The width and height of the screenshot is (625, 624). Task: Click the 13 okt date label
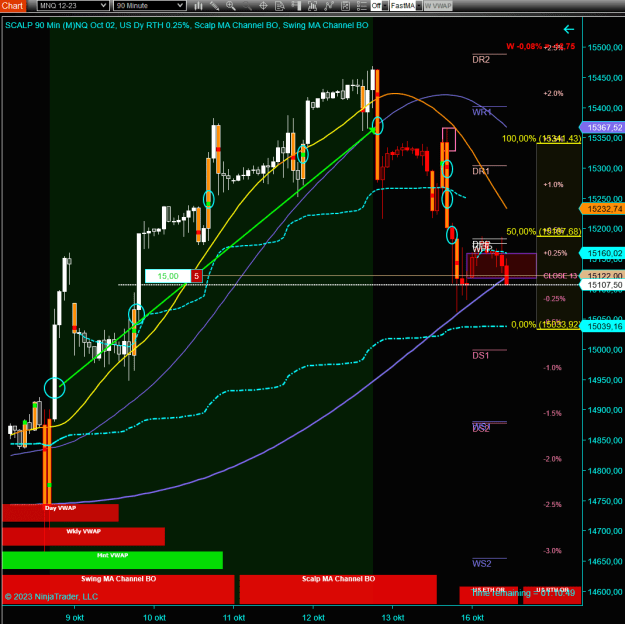393,618
